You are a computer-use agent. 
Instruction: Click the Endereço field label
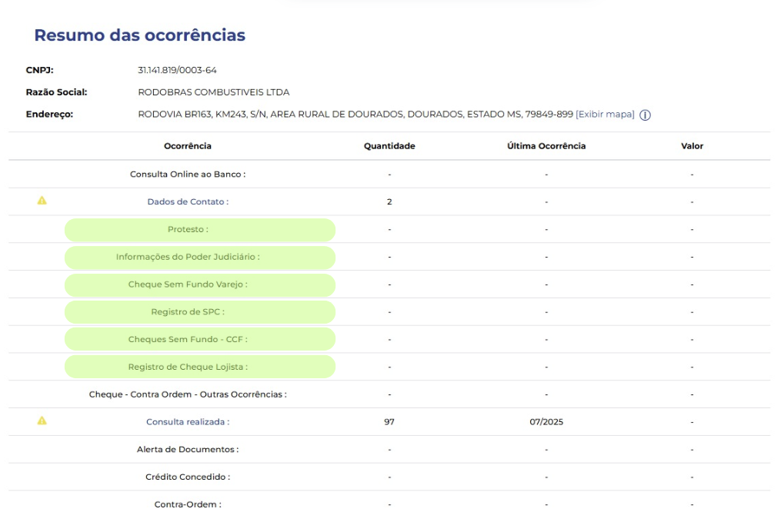pyautogui.click(x=49, y=114)
